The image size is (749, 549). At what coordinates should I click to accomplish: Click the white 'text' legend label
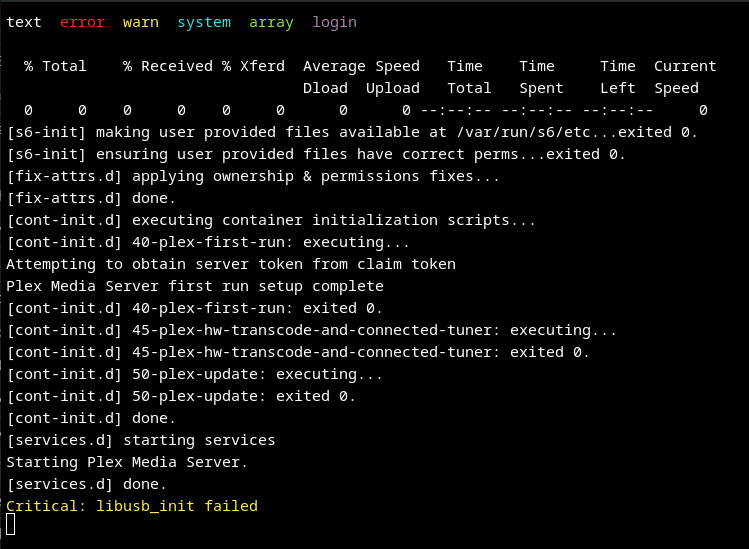pyautogui.click(x=24, y=22)
